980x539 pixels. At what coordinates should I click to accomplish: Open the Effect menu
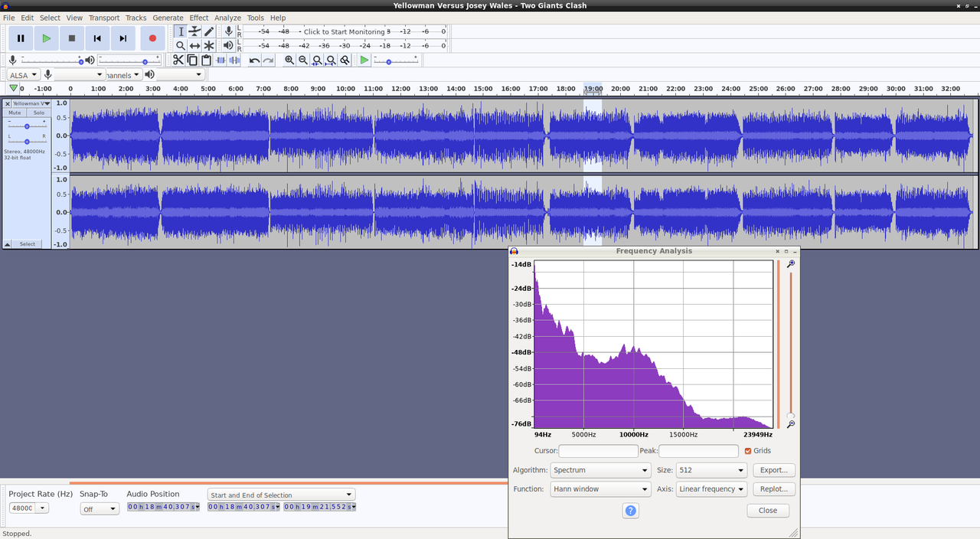199,18
